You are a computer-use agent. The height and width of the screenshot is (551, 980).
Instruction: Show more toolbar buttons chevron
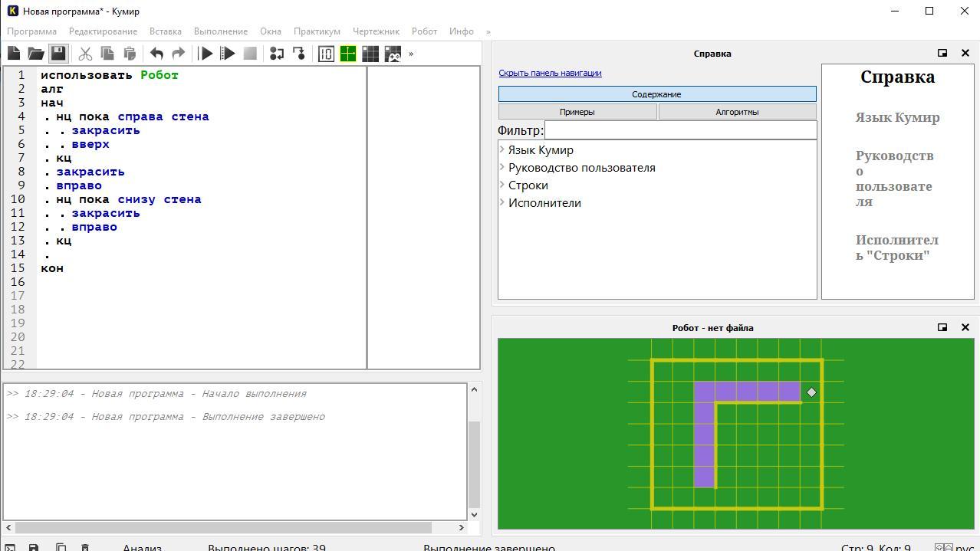tap(411, 54)
